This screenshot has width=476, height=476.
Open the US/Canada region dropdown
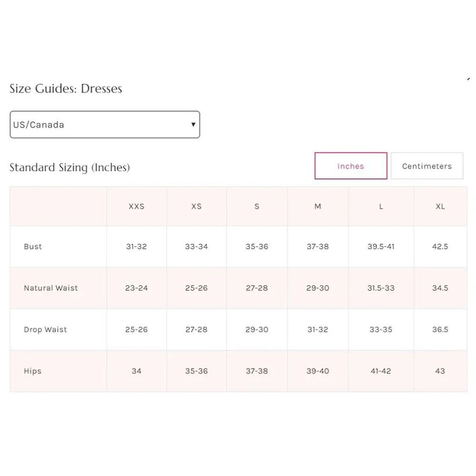(104, 124)
